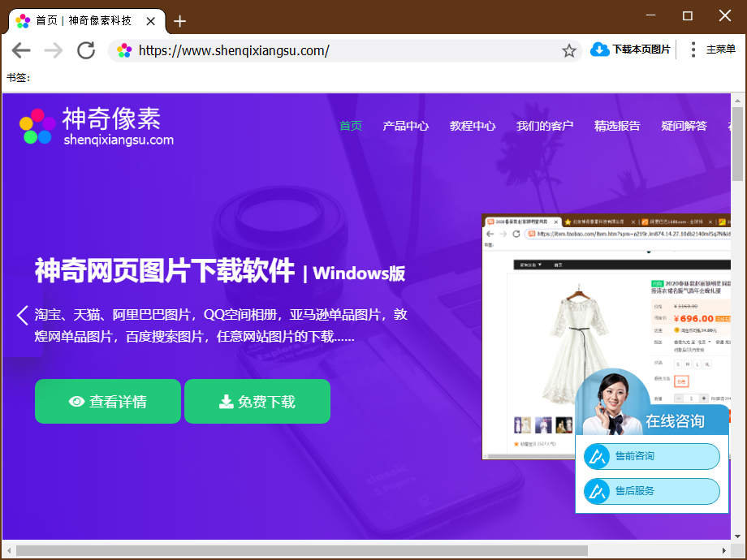Screen dimensions: 747x560
Task: Click the eye icon on 查看详情 button
Action: click(76, 401)
